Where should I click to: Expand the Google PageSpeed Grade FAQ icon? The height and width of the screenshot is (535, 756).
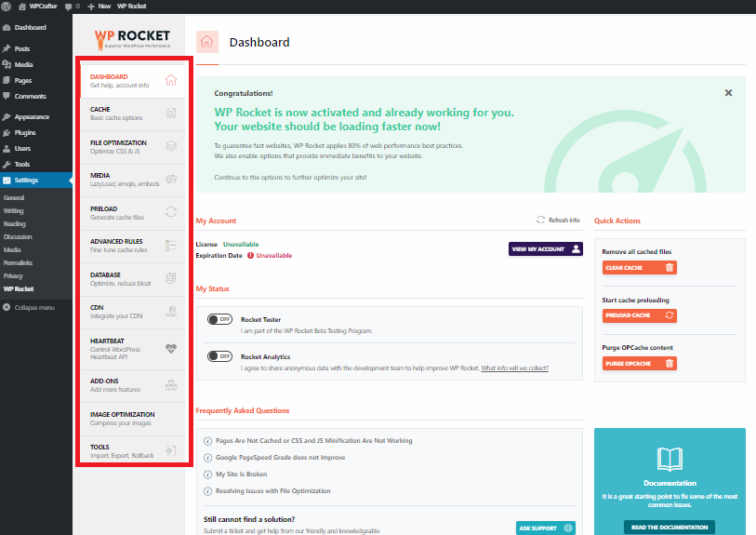tap(207, 458)
